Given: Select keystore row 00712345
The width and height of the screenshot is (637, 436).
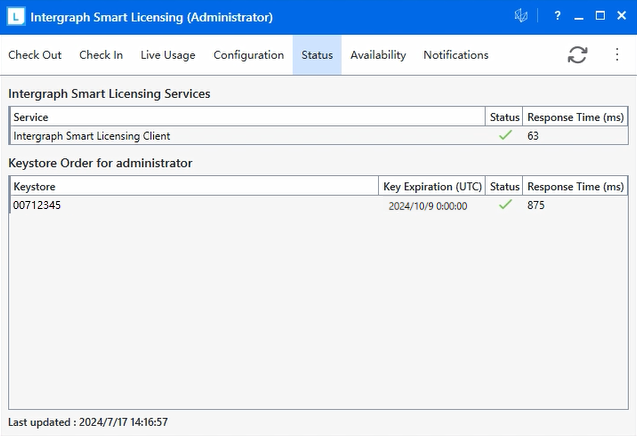Looking at the screenshot, I should pyautogui.click(x=37, y=205).
